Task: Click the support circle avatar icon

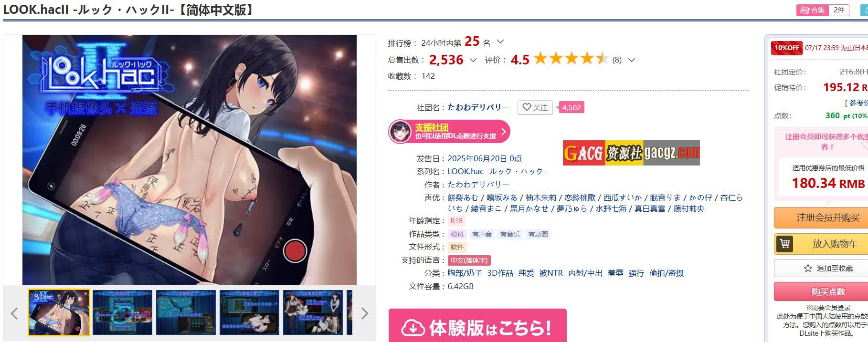Action: (401, 132)
